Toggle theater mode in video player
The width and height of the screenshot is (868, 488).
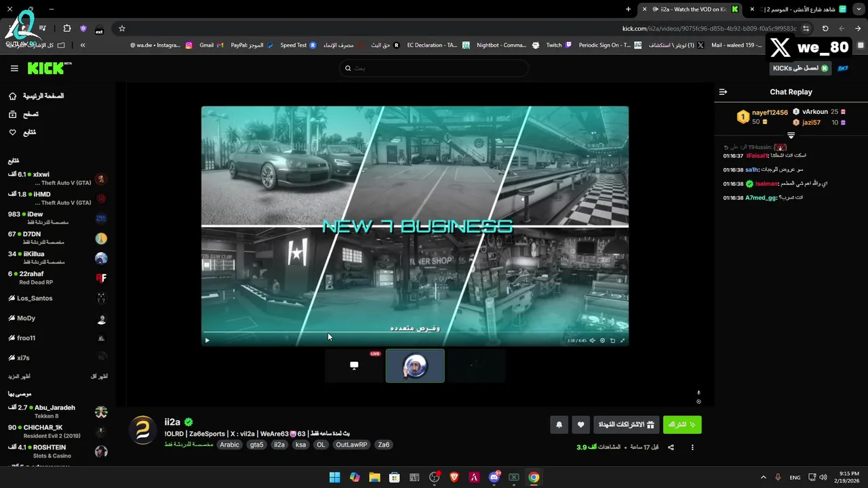(612, 340)
